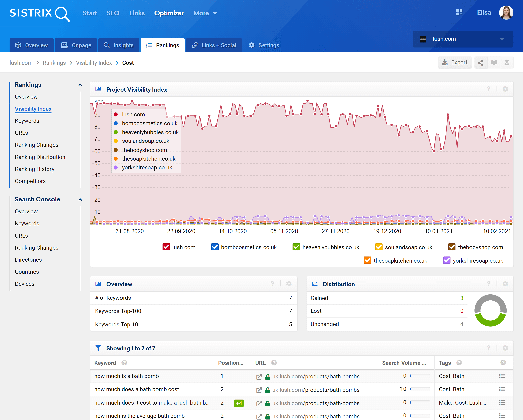Open Competitors in the sidebar
Screen dimensions: 523x420
30,181
